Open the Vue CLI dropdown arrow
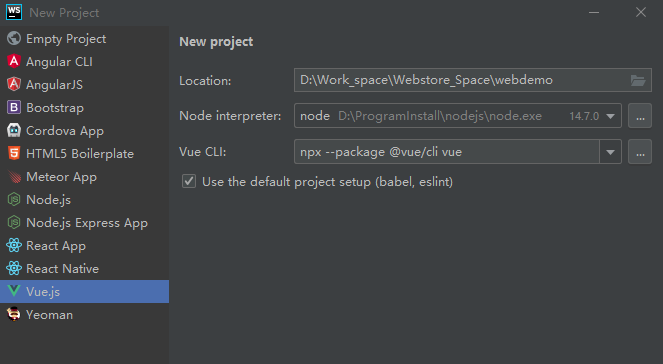 (610, 152)
